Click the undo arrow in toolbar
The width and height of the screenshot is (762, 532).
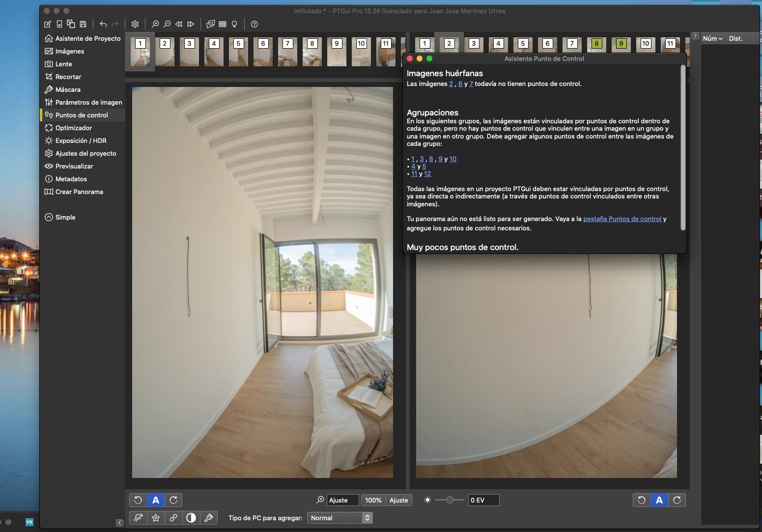coord(103,24)
